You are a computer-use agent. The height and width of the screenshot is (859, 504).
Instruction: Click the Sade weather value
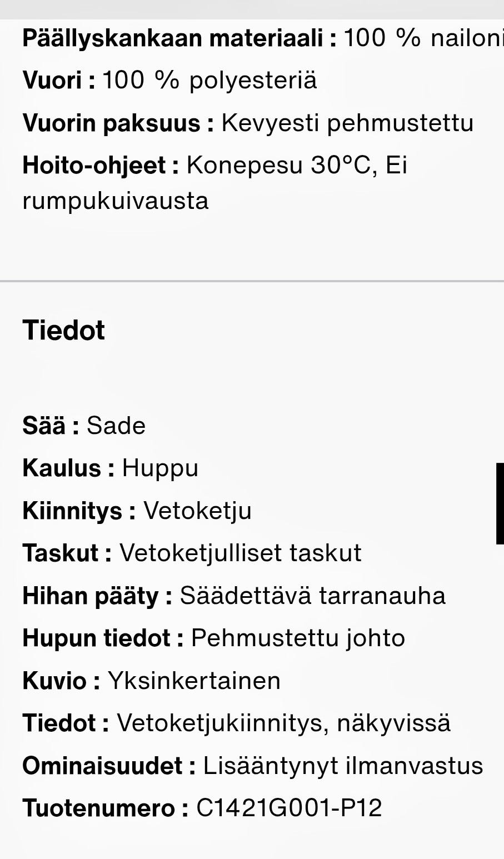(x=116, y=426)
